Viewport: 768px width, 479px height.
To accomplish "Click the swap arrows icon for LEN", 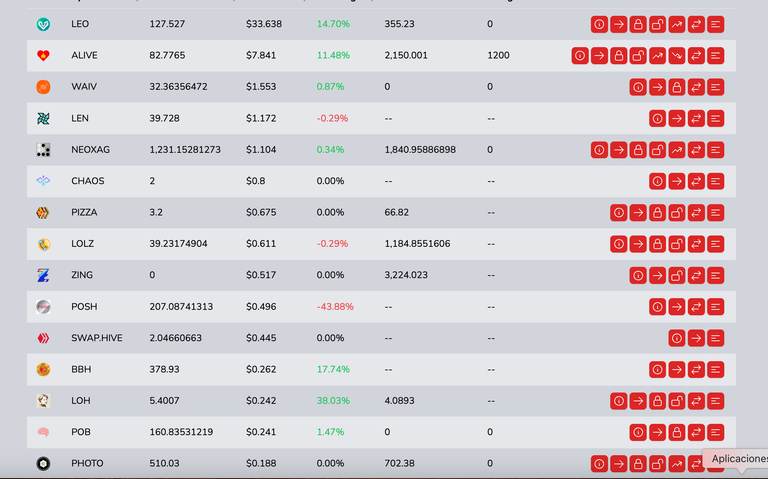I will (696, 119).
